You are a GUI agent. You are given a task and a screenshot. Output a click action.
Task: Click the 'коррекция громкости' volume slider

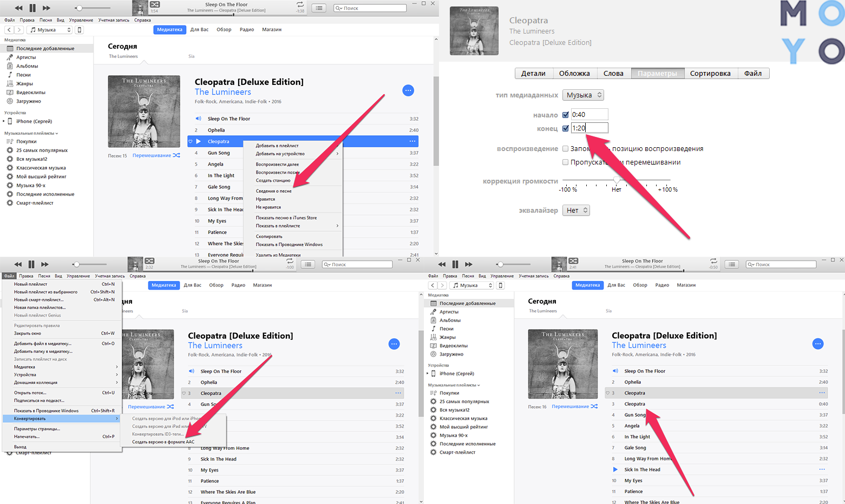617,180
